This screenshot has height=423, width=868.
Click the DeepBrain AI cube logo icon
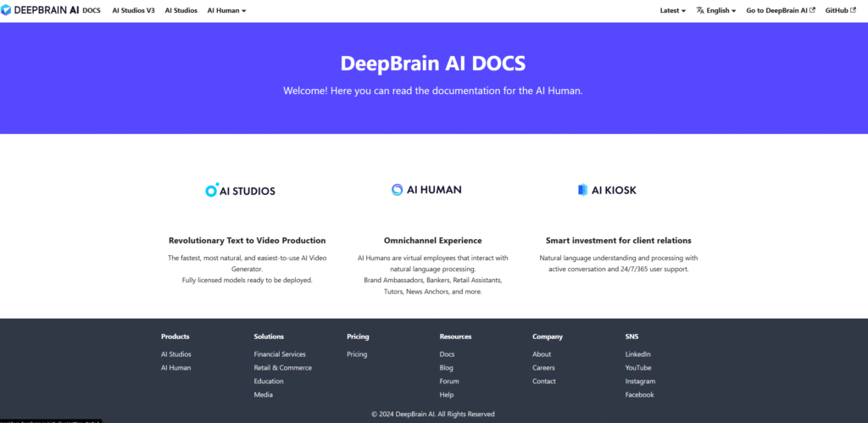click(6, 10)
